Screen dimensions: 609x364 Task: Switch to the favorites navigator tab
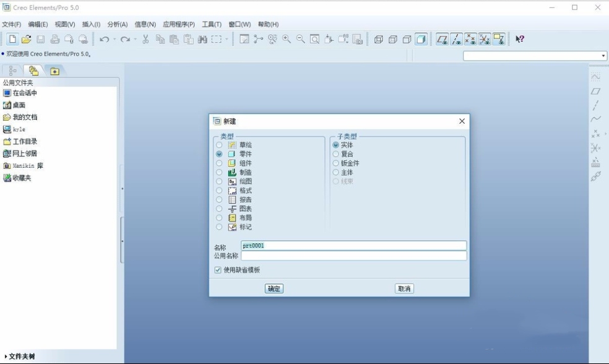click(x=54, y=71)
